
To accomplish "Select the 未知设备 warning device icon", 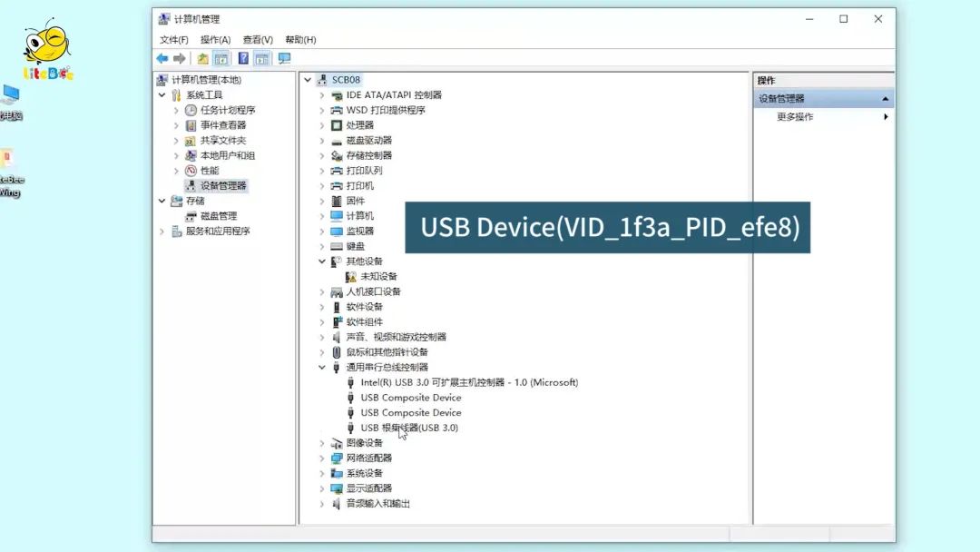I will [351, 277].
